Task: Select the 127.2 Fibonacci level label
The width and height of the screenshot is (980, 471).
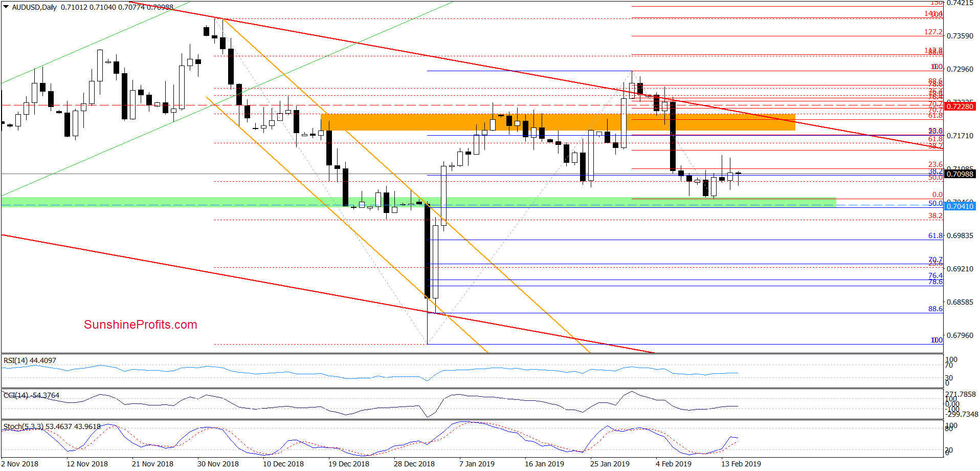Action: 933,32
